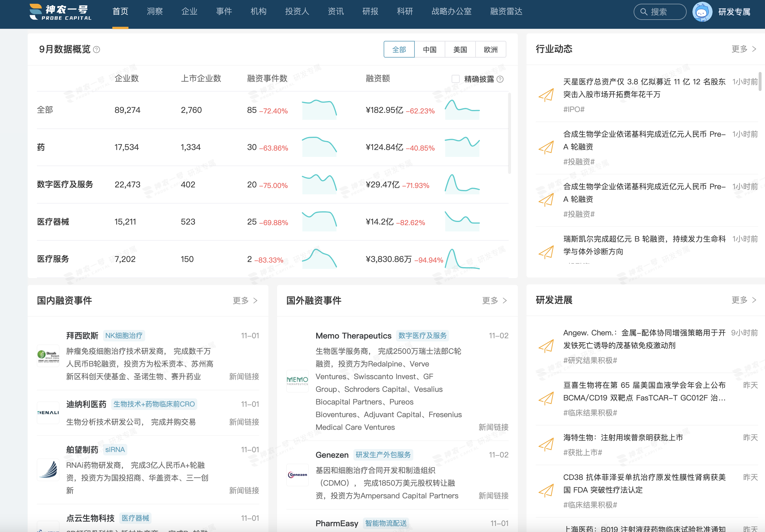
Task: Click the 行业动态 panel scrollbar
Action: pyautogui.click(x=760, y=81)
